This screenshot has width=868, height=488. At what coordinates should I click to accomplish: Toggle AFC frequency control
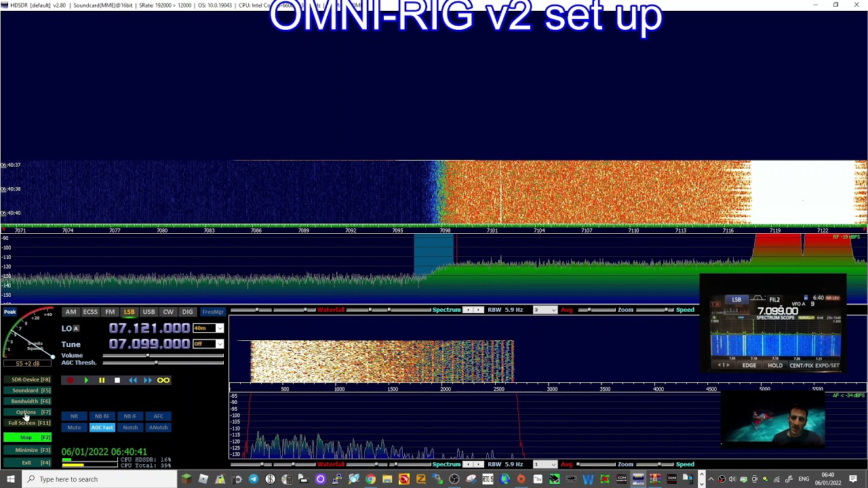coord(158,416)
